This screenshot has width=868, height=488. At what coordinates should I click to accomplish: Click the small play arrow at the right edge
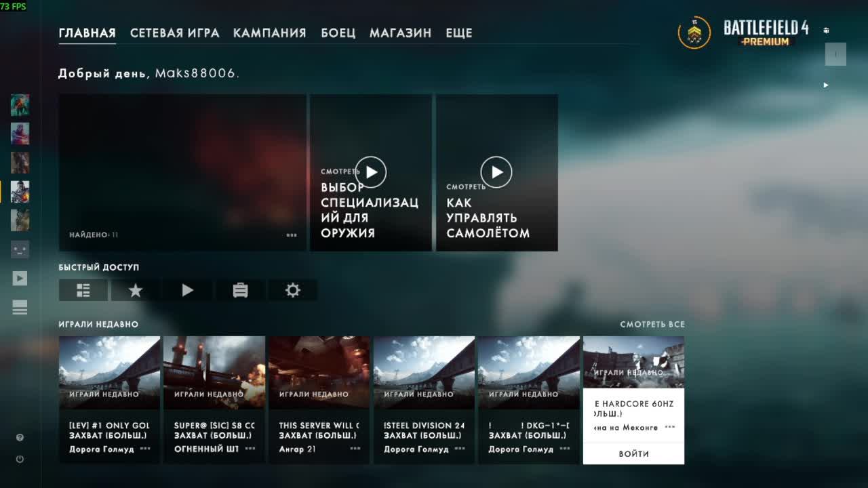click(826, 85)
